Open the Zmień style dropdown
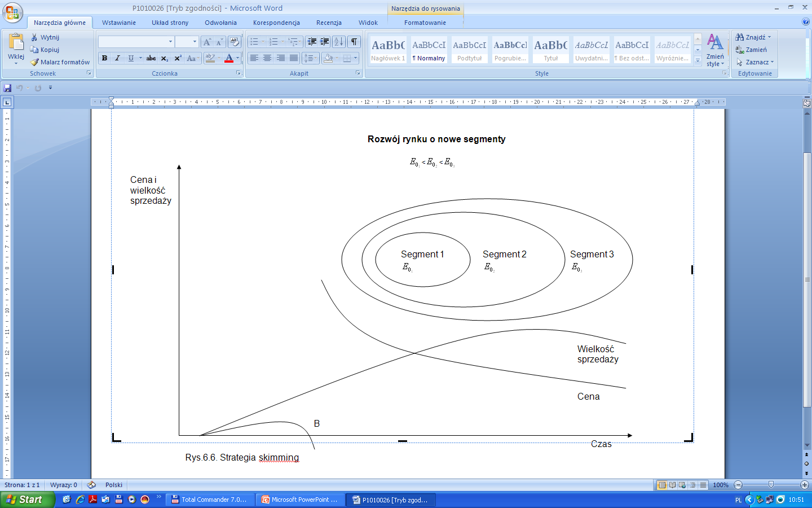 click(x=715, y=50)
